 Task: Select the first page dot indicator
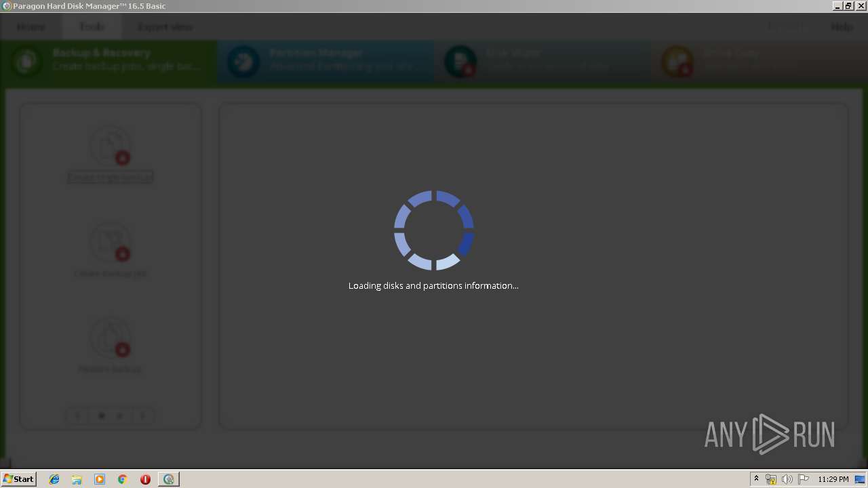coord(102,416)
